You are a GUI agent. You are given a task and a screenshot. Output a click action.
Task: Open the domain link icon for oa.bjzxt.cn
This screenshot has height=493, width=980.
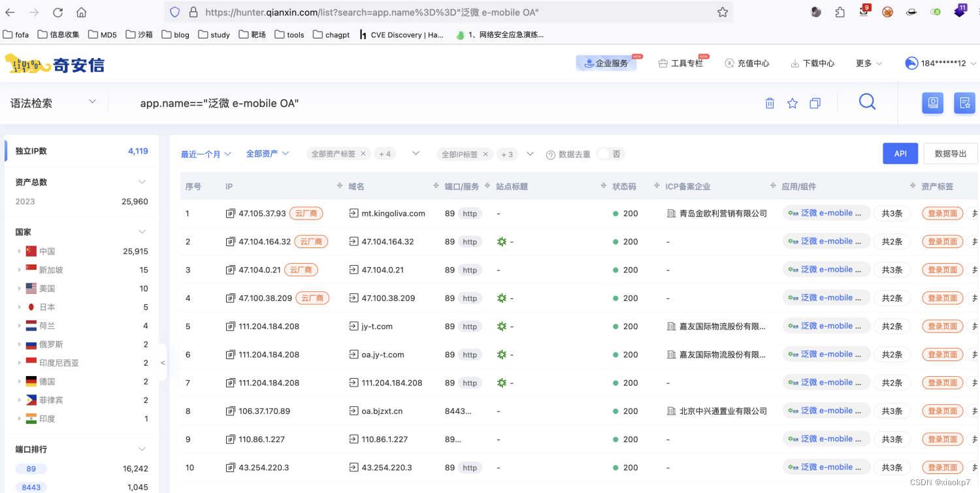353,411
